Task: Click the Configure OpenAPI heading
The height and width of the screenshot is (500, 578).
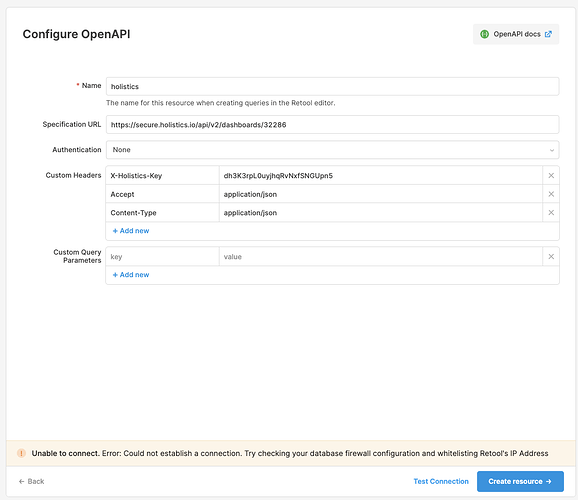Action: (76, 34)
